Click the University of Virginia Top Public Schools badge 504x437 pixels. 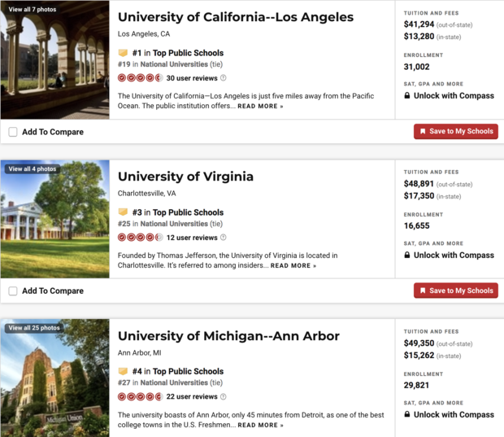[x=124, y=212]
